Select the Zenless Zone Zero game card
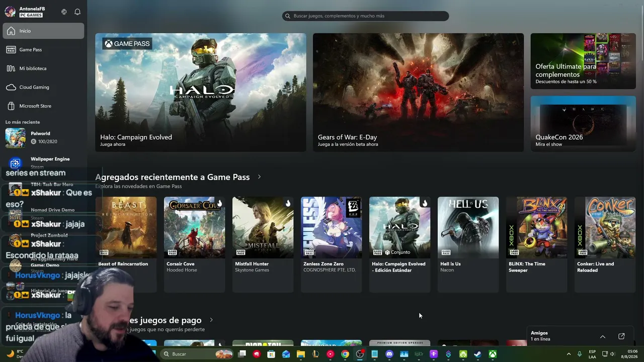The image size is (644, 362). (x=332, y=244)
